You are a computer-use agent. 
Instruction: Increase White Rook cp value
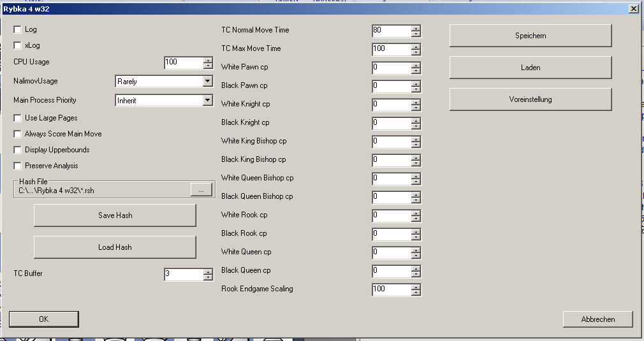click(416, 213)
